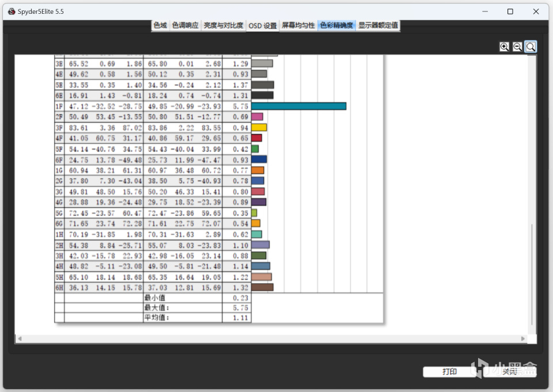Click the salmon bar for row 5H

click(x=262, y=277)
